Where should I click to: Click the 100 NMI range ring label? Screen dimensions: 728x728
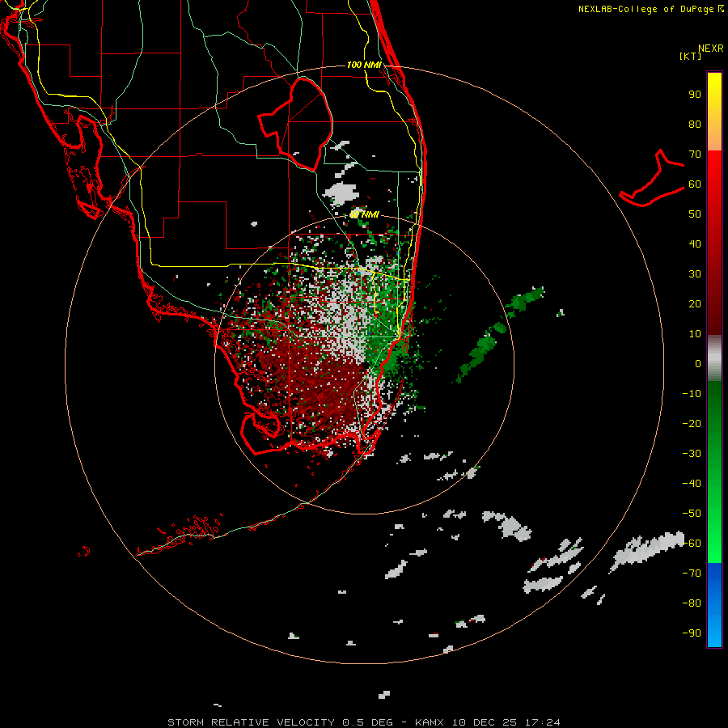pyautogui.click(x=364, y=65)
